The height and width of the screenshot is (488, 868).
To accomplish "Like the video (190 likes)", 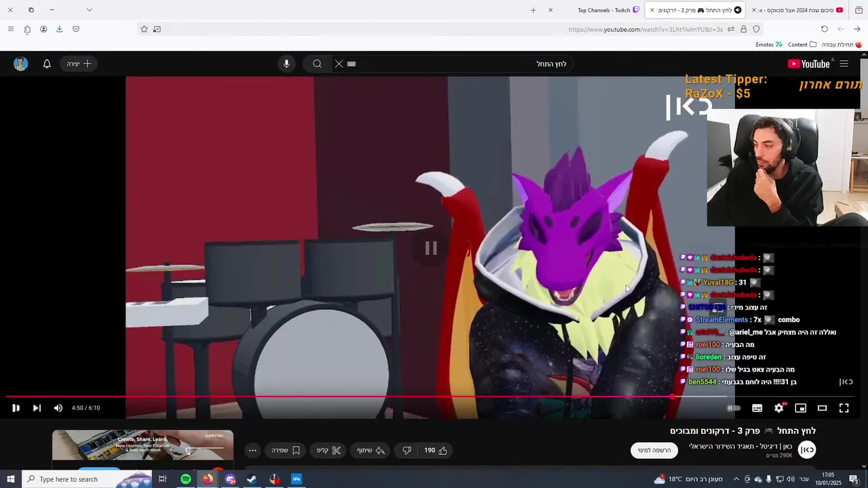I will tap(436, 450).
